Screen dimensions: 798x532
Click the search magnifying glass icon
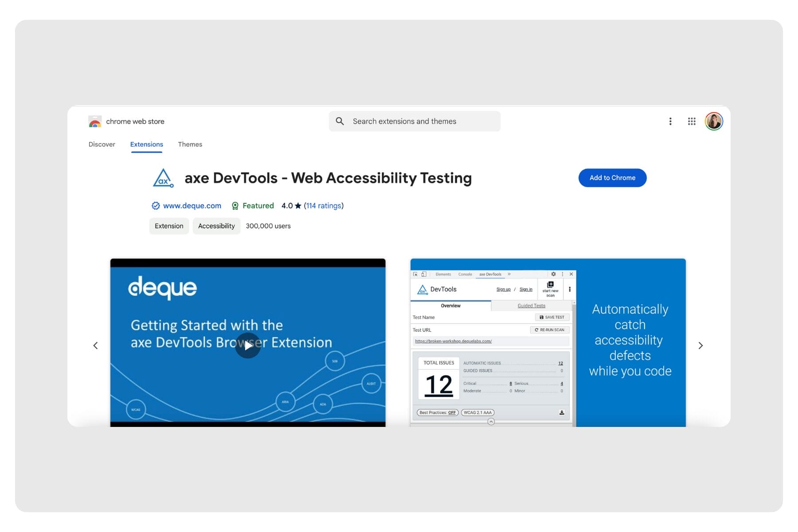[340, 121]
